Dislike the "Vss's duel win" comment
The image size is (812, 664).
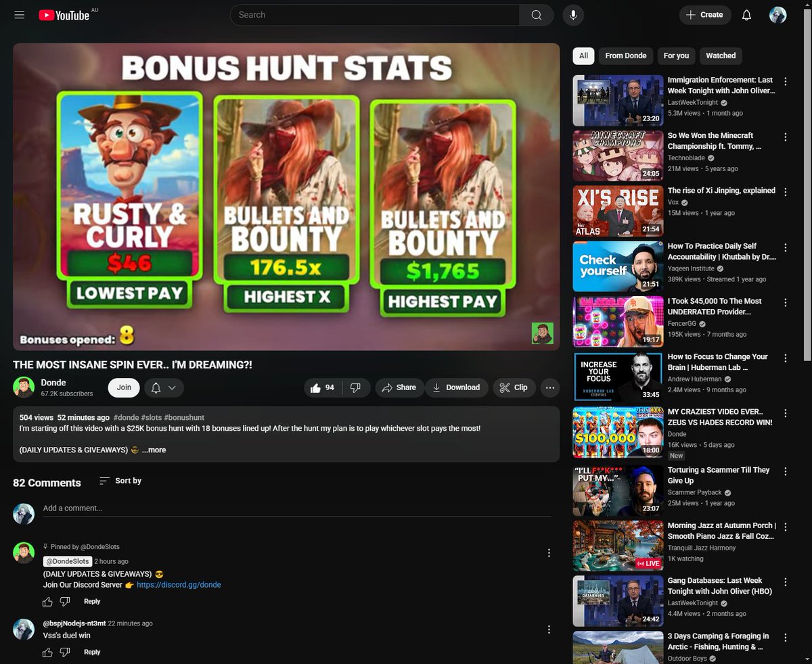click(x=65, y=652)
